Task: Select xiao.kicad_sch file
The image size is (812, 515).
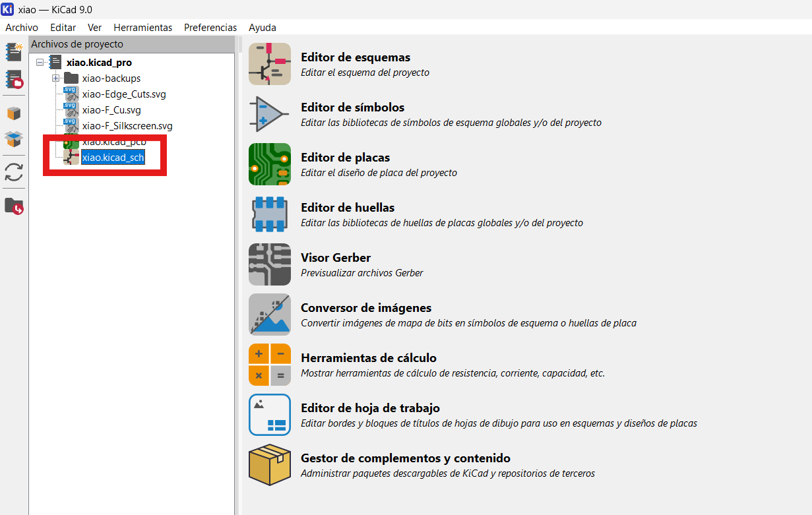Action: click(113, 158)
